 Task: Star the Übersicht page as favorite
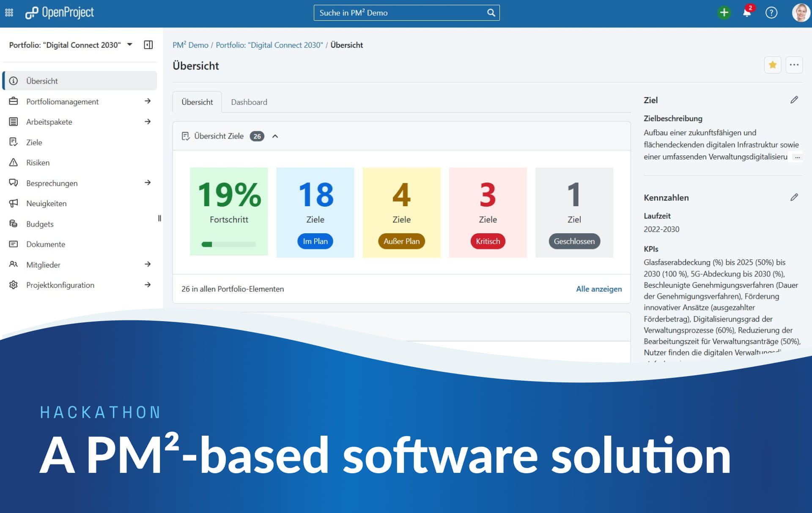tap(773, 65)
